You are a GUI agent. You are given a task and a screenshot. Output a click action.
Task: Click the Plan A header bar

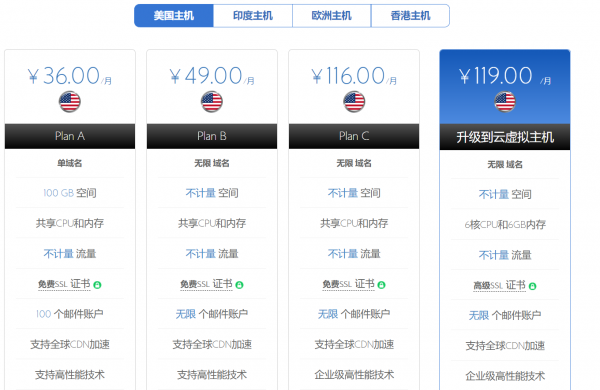(x=70, y=136)
